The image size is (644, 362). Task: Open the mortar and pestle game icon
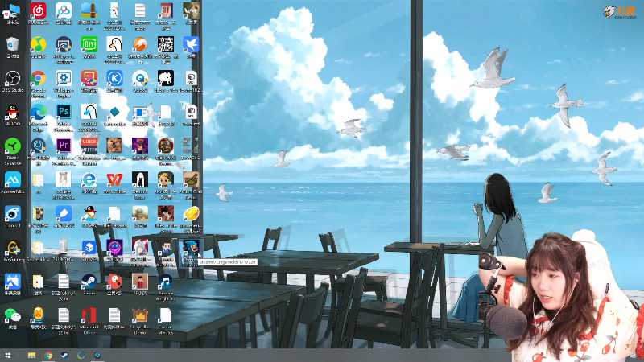(x=191, y=179)
